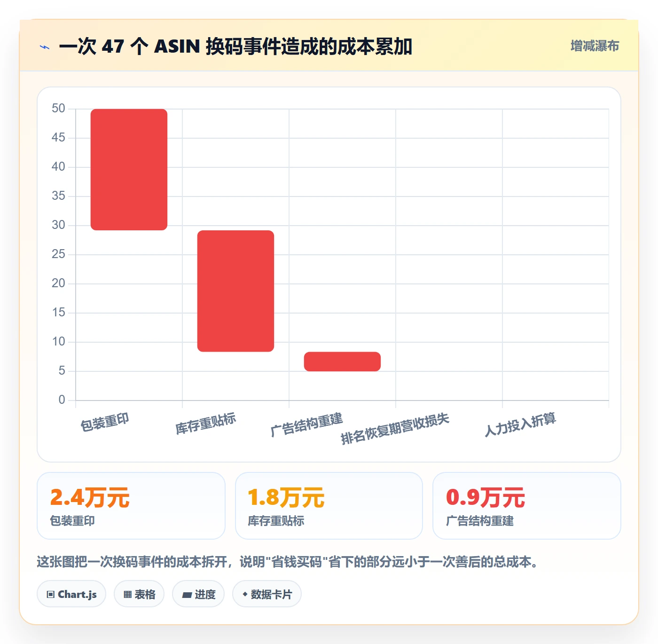
Task: Click the diamond icon in 数据卡片 tag
Action: (245, 594)
